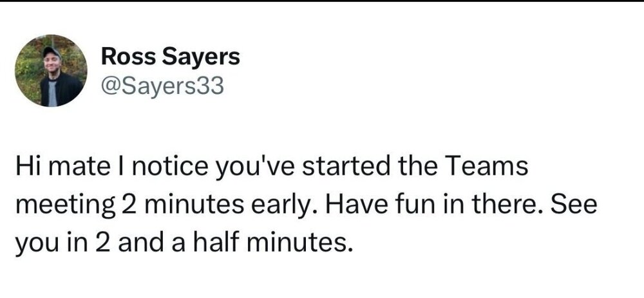The image size is (644, 298).
Task: Click the word 'Hi' starting the tweet
Action: [x=26, y=167]
